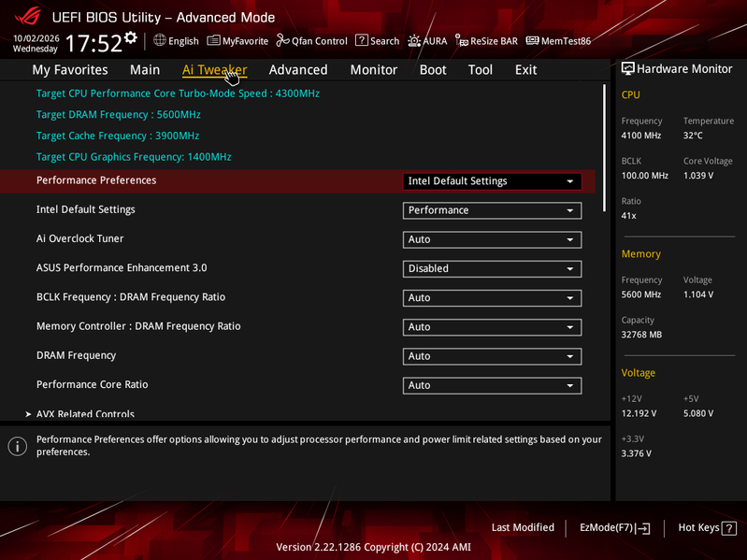Switch to My Favorites tab

click(70, 70)
